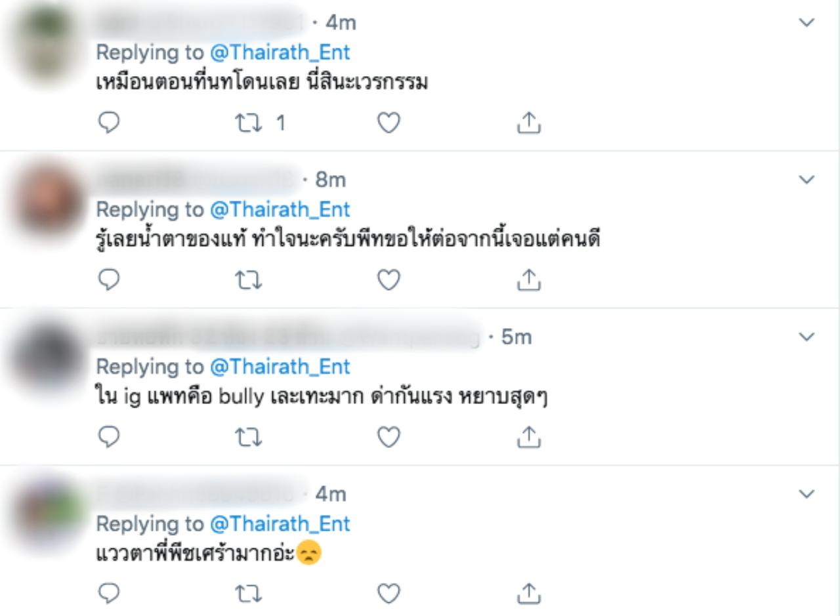The image size is (840, 616).
Task: Like the tweet mentioning 'bully'
Action: (389, 438)
